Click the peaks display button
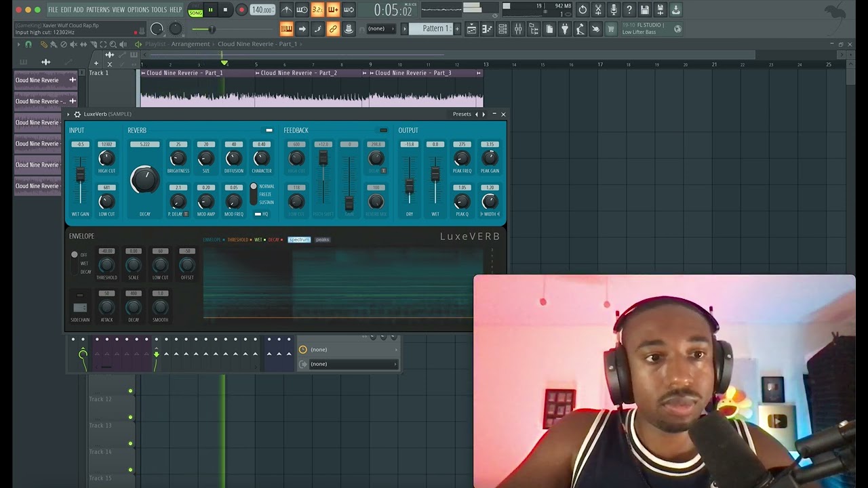The height and width of the screenshot is (488, 868). pos(323,239)
